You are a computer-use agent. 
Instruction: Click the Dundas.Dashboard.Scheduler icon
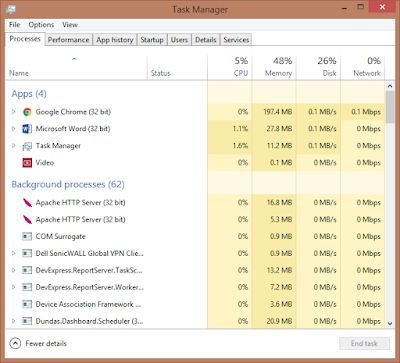[27, 321]
